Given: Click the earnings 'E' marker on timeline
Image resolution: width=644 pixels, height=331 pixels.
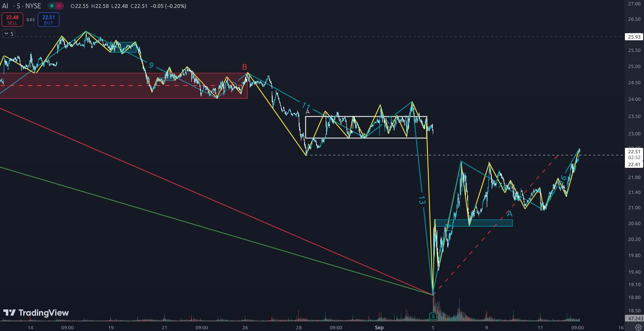Looking at the screenshot, I should point(433,316).
